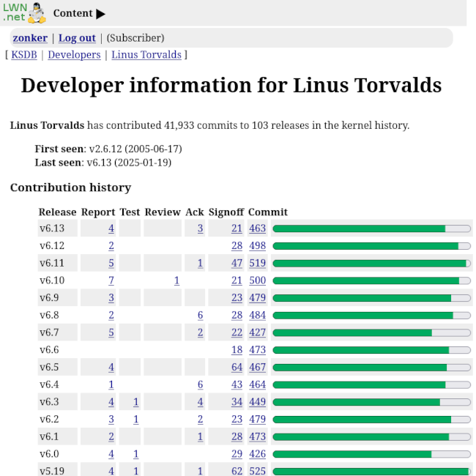Expand the Content menu arrow
Viewport: 476px width, 476px height.
point(100,14)
